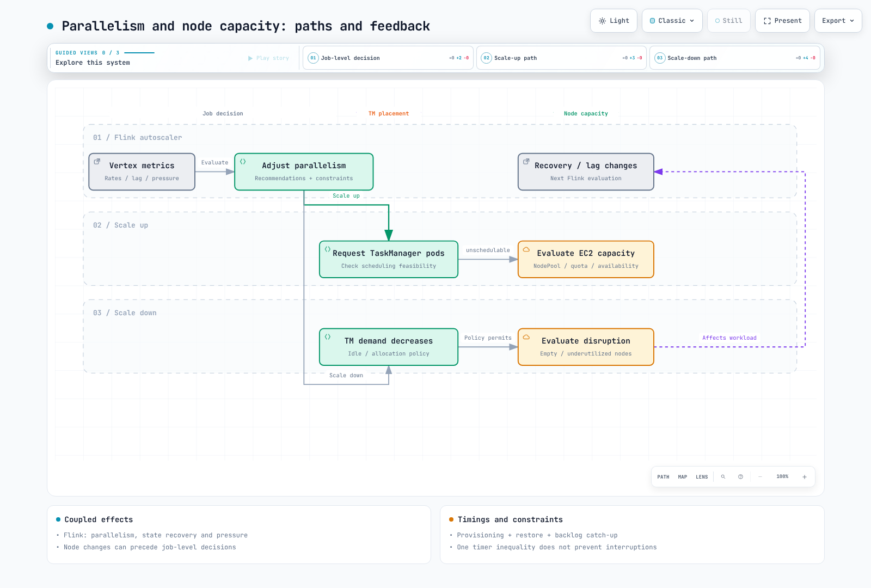Viewport: 871px width, 588px height.
Task: Click cloud icon on Evaluate EC2 capacity node
Action: click(x=526, y=249)
